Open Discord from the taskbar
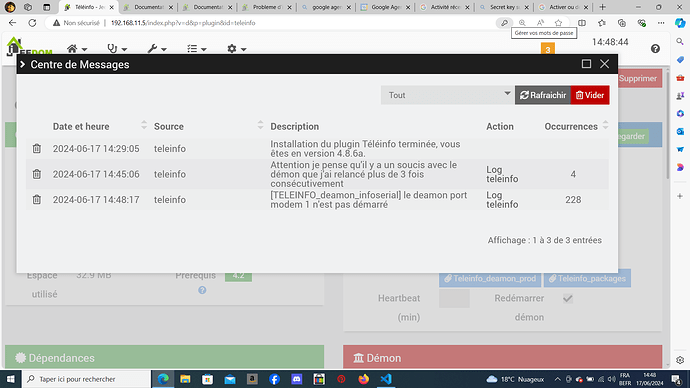Image resolution: width=690 pixels, height=388 pixels. tap(297, 379)
